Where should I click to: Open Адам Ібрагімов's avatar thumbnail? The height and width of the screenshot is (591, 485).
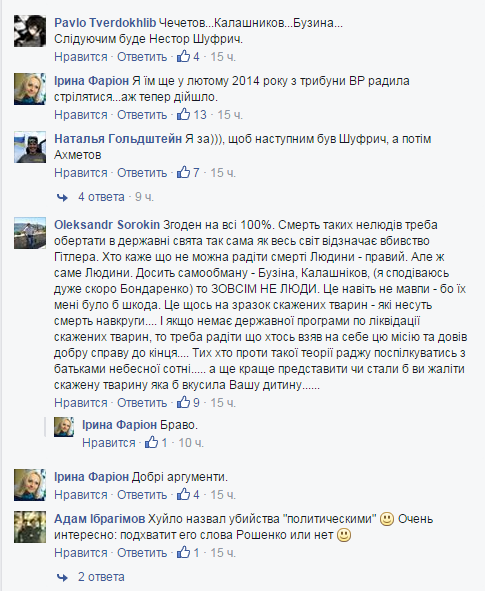tap(30, 527)
